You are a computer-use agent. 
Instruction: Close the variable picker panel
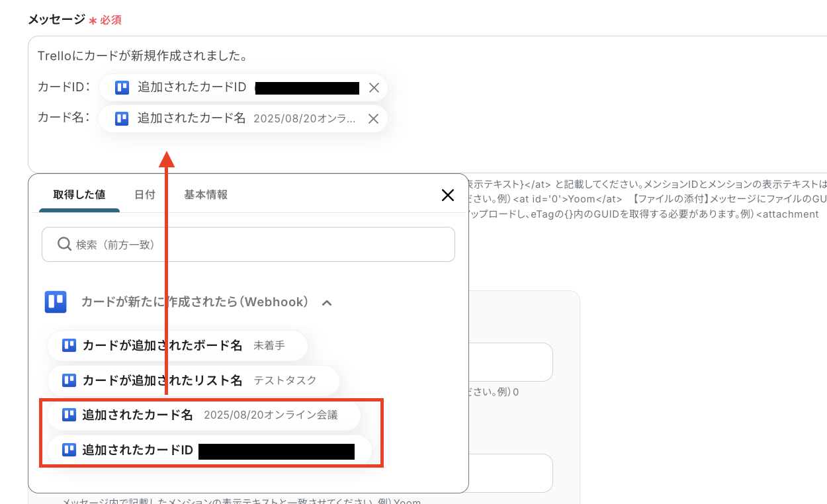click(x=448, y=195)
